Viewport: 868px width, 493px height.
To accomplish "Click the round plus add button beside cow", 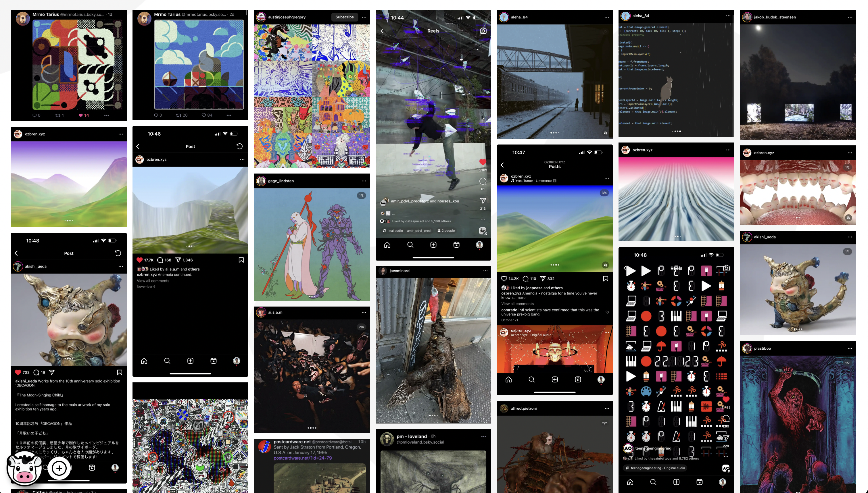I will click(x=59, y=468).
